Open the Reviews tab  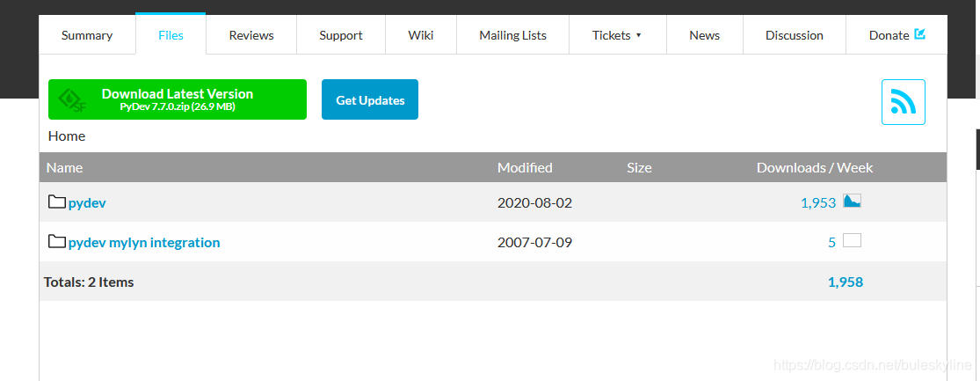[x=251, y=35]
